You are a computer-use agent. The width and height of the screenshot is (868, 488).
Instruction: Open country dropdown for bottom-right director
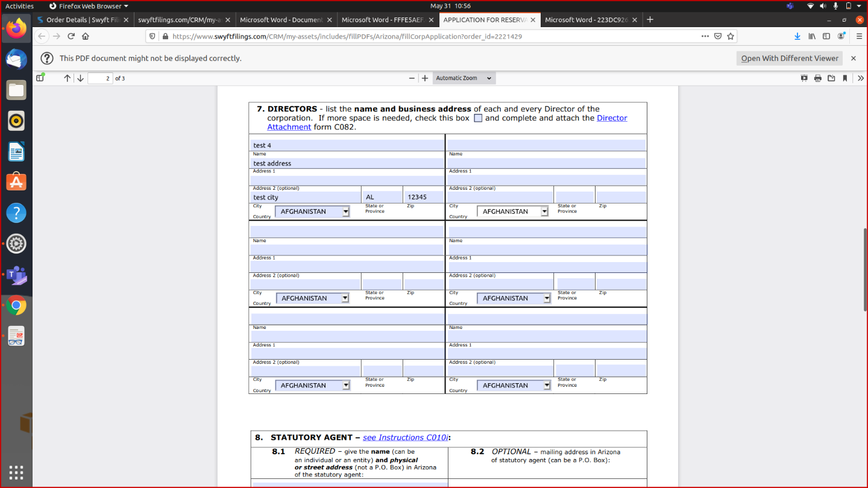(514, 386)
